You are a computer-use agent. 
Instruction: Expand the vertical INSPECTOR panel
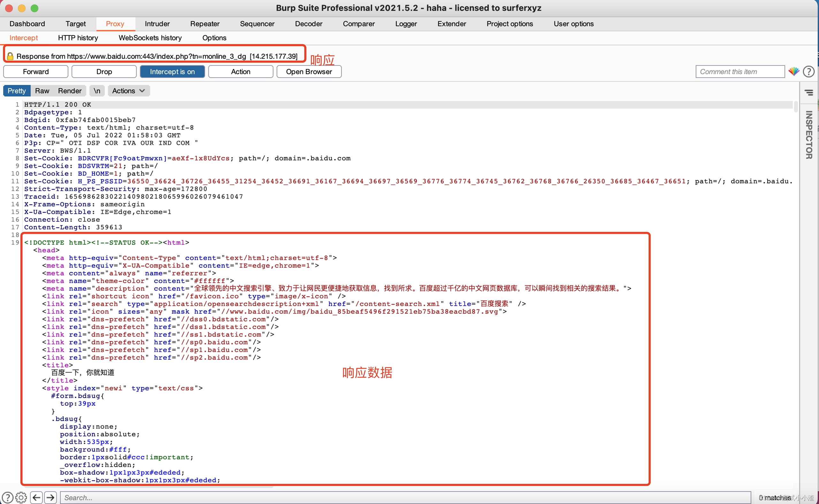pos(809,135)
